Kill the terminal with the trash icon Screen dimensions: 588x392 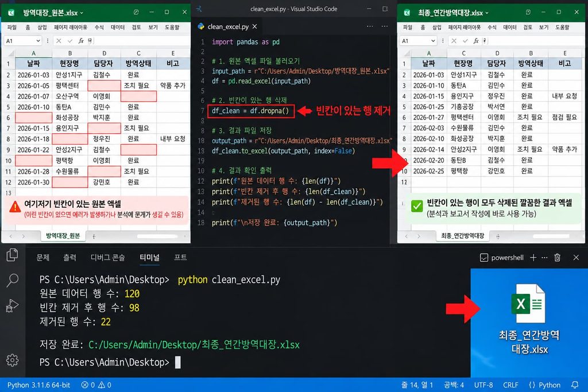[557, 258]
